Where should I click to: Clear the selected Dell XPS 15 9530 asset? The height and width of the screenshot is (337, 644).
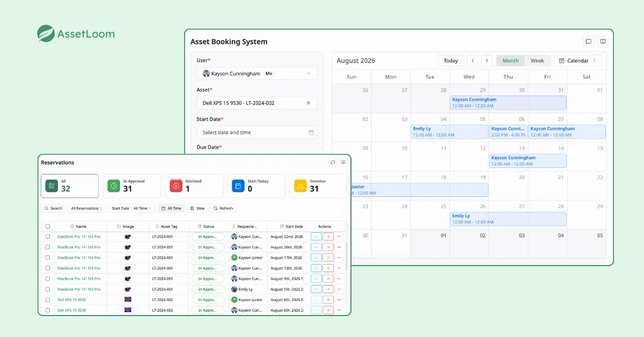[309, 103]
